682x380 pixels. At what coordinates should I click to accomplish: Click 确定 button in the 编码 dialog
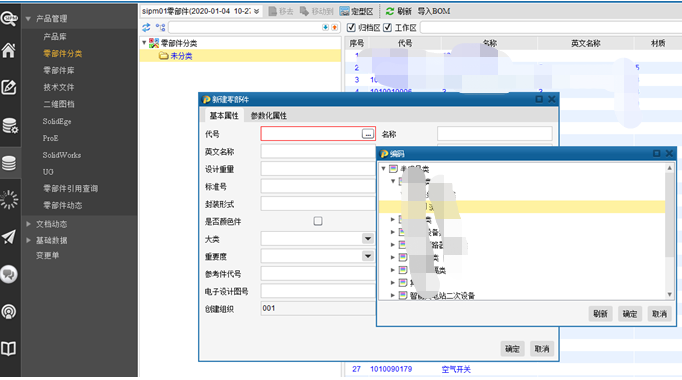point(630,314)
